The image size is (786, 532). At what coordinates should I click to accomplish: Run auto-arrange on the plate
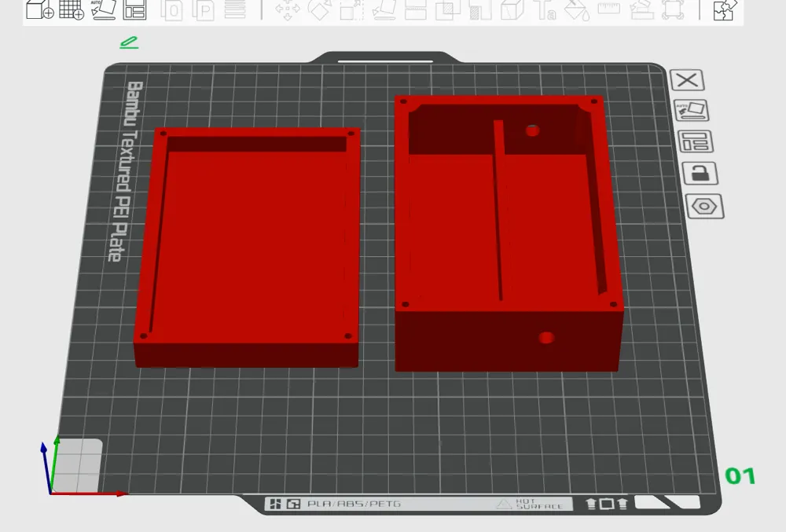click(103, 10)
